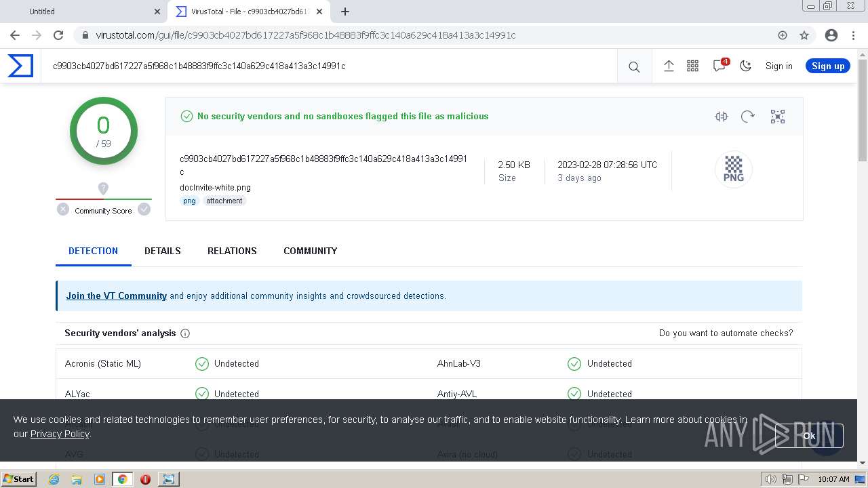Viewport: 868px width, 488px height.
Task: Select the DETECTION tab
Action: [94, 251]
